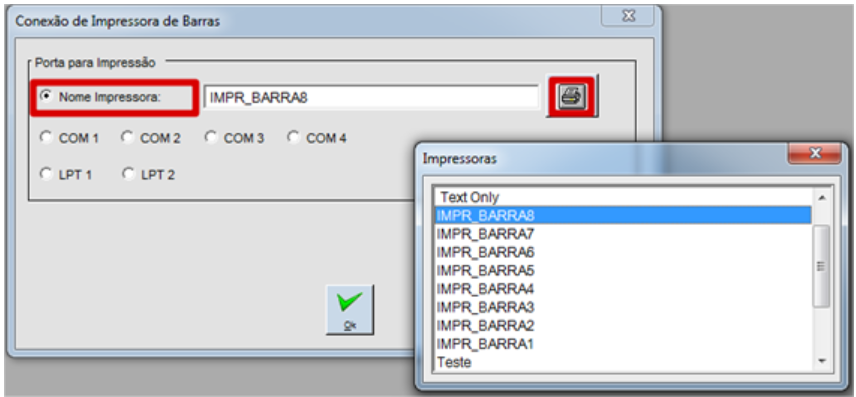Image resolution: width=856 pixels, height=397 pixels.
Task: Confirm with the green checkmark Ok button
Action: (x=349, y=309)
